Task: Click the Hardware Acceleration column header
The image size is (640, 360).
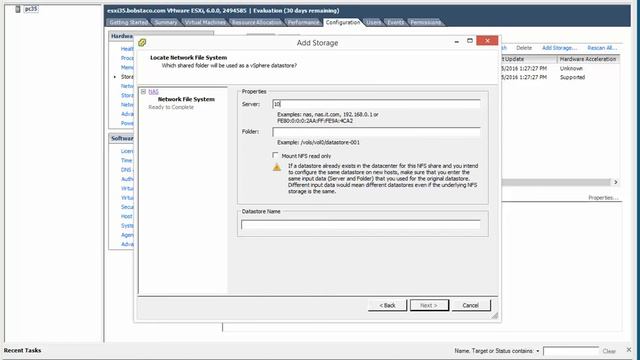Action: (588, 59)
